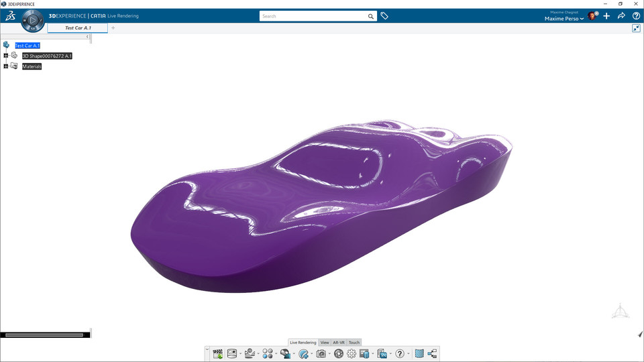Image resolution: width=644 pixels, height=362 pixels.
Task: Open dropdown arrow beside image database icon
Action: click(x=372, y=354)
